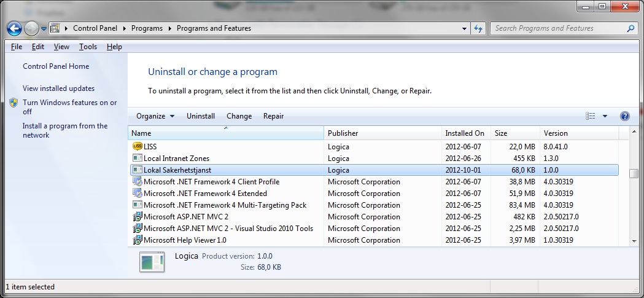This screenshot has height=298, width=644.
Task: Open the address bar history dropdown
Action: (465, 29)
